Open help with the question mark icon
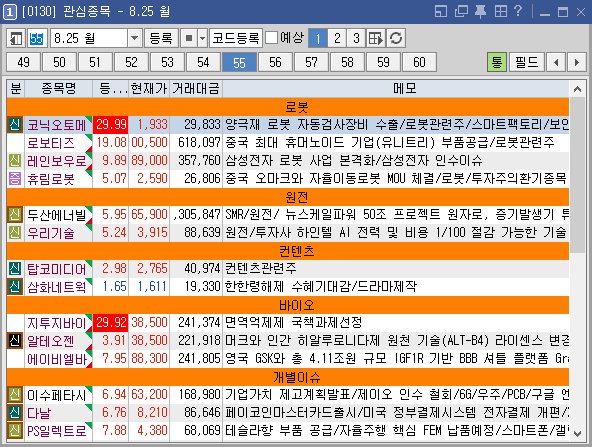592x447 pixels. (x=518, y=11)
